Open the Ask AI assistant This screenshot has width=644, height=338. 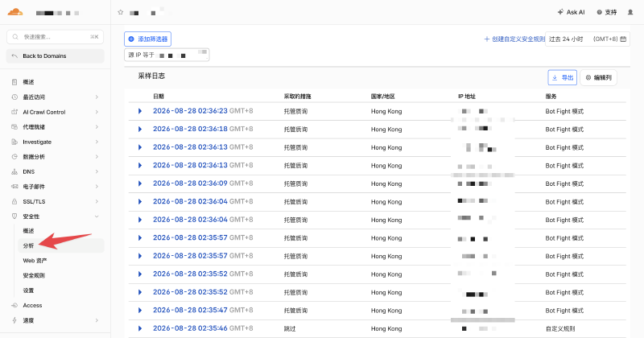tap(571, 12)
